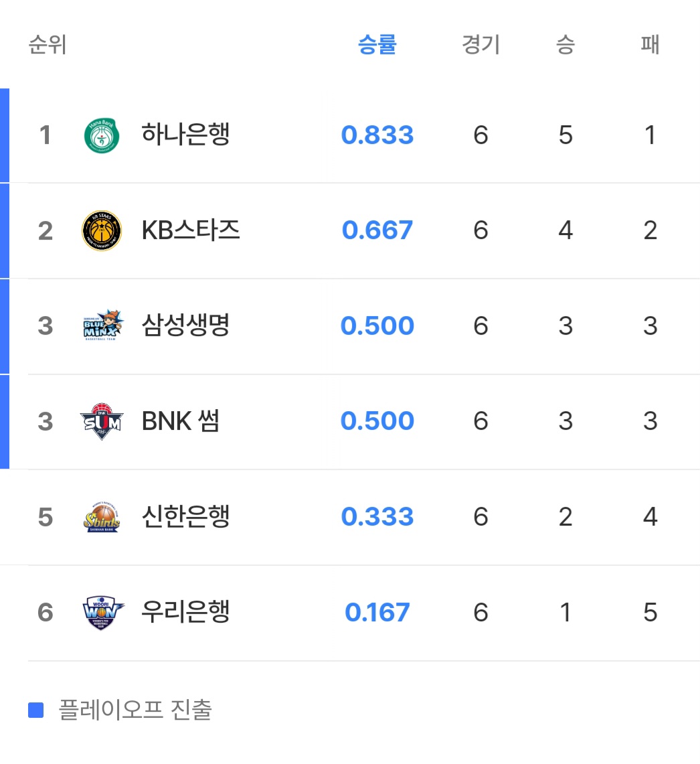This screenshot has height=764, width=700.
Task: Select the 승 column header
Action: (x=565, y=45)
